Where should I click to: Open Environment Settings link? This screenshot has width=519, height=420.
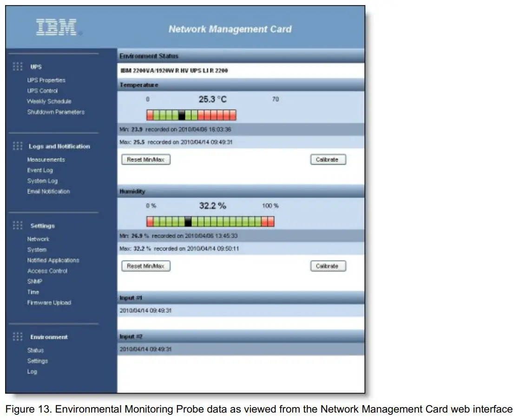[37, 361]
